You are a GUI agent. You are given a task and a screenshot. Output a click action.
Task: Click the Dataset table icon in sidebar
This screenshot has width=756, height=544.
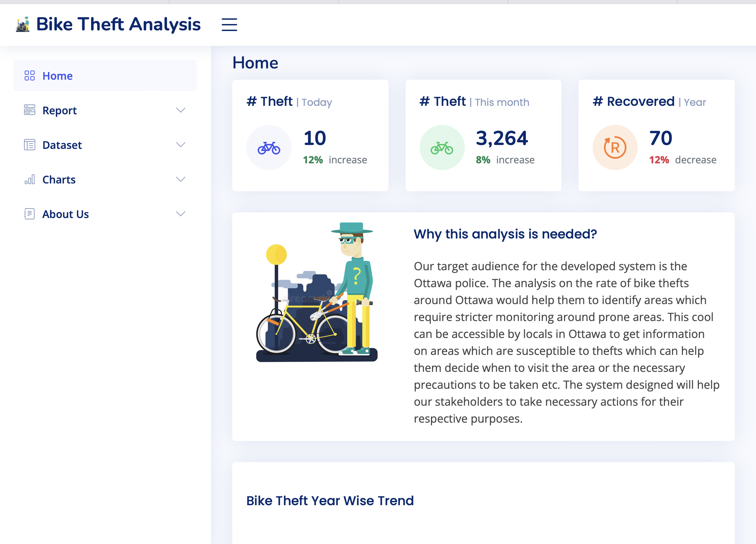[30, 145]
